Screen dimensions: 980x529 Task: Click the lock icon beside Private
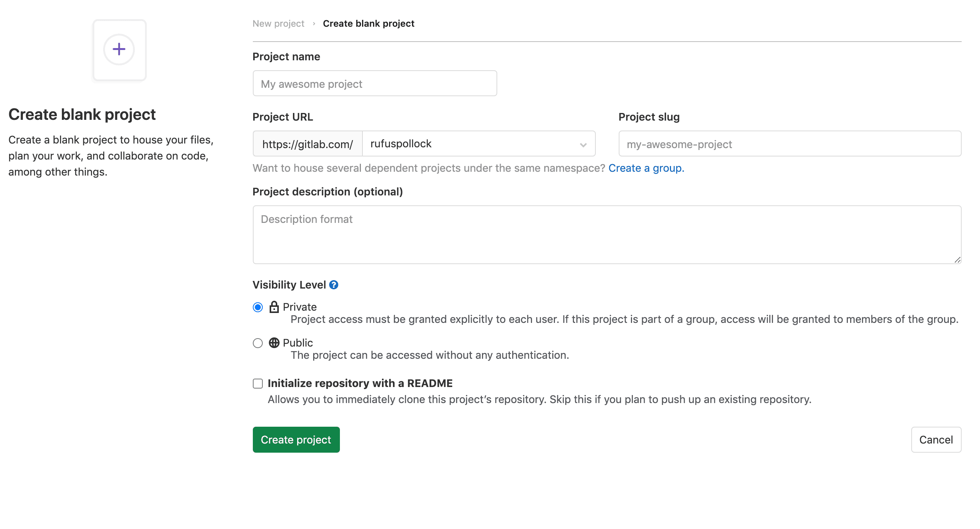coord(274,307)
